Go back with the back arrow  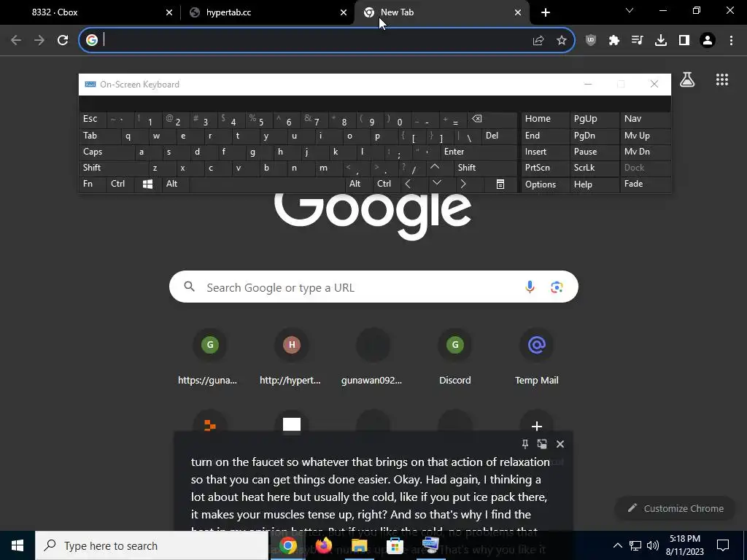coord(16,41)
